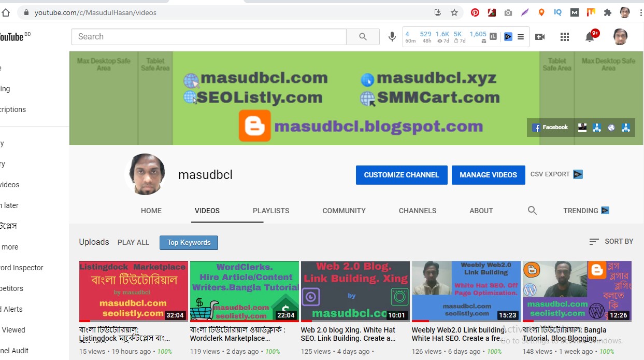Open Chrome profile avatar
The width and height of the screenshot is (644, 360).
[625, 12]
